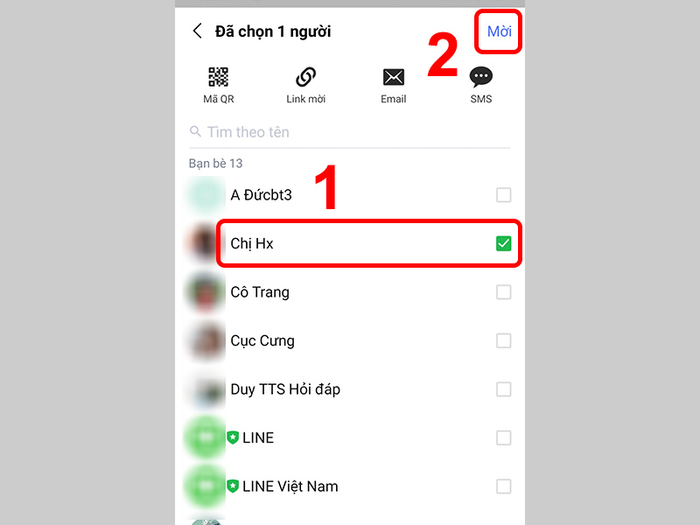Image resolution: width=700 pixels, height=525 pixels.
Task: Tap the SMS speech bubble icon
Action: (481, 77)
